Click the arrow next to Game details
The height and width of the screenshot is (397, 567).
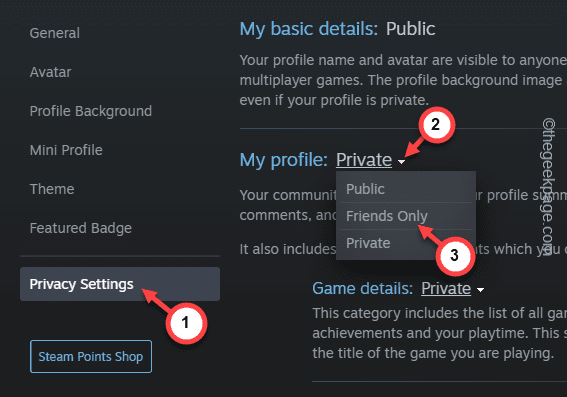point(480,290)
